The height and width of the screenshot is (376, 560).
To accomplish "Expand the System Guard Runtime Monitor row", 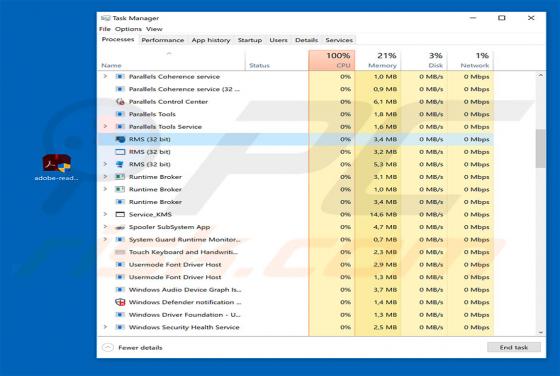I will click(105, 239).
